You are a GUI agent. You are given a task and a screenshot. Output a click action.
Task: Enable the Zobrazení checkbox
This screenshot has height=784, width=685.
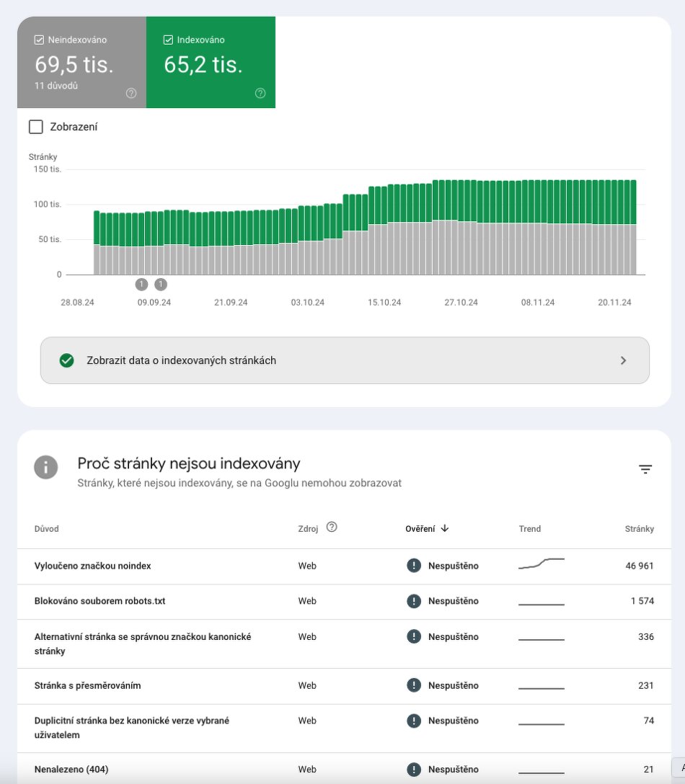click(x=36, y=128)
